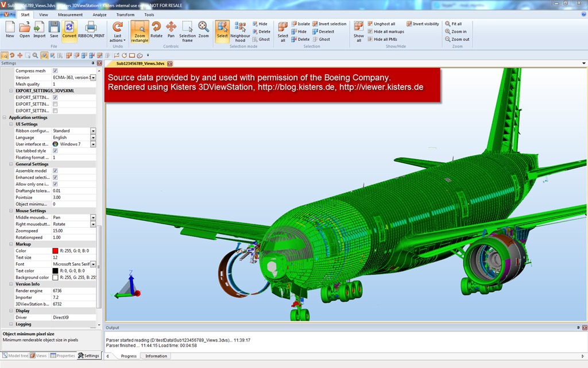This screenshot has height=368, width=588.
Task: Open Ribbon configuration dropdown
Action: point(93,131)
